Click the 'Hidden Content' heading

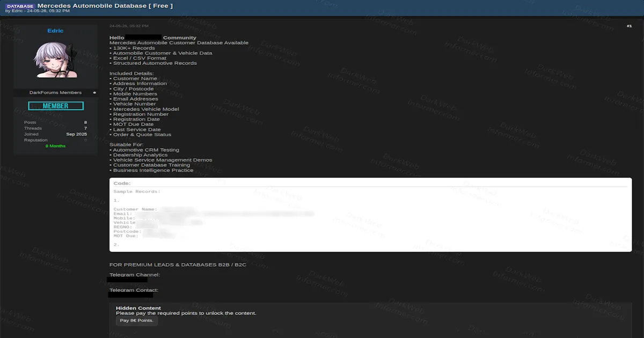(x=138, y=308)
